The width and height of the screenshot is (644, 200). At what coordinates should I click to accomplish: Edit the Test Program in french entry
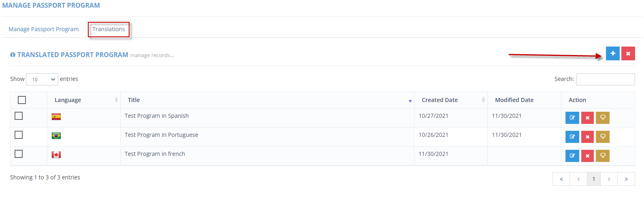coord(572,156)
